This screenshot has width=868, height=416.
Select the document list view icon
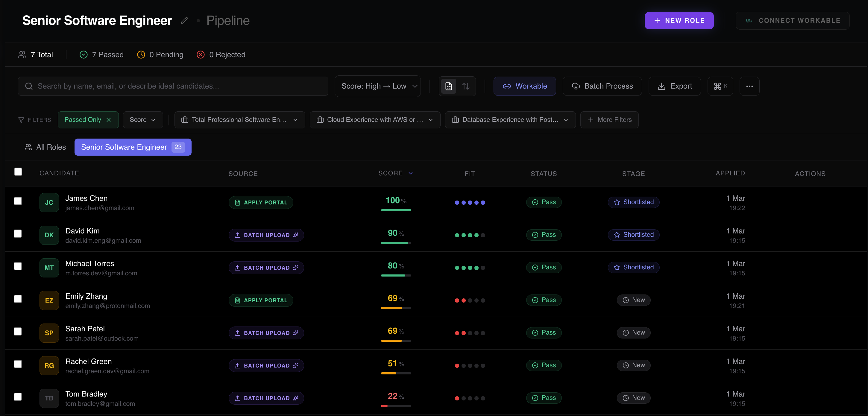[x=448, y=86]
